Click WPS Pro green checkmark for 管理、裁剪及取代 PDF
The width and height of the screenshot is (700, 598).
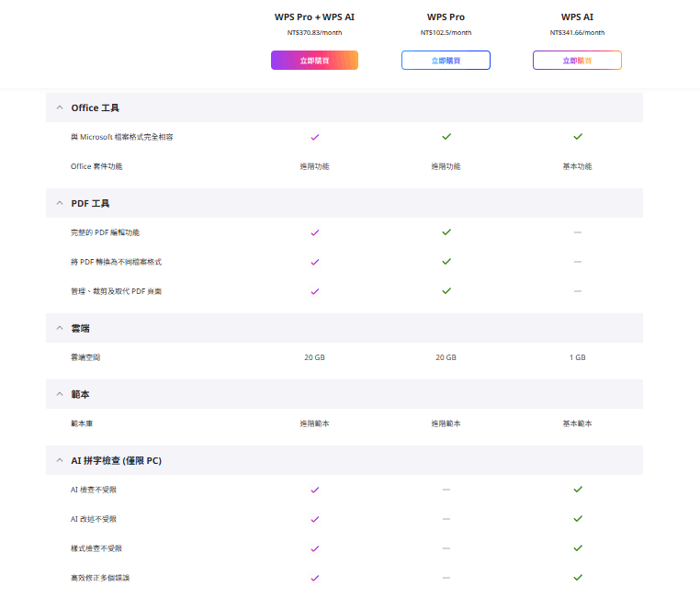tap(446, 291)
